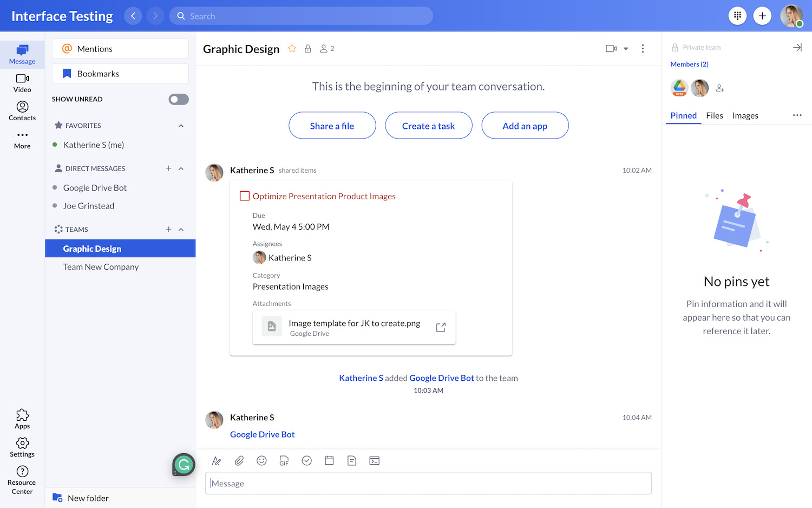Create a task from the compose toolbar

pos(307,461)
